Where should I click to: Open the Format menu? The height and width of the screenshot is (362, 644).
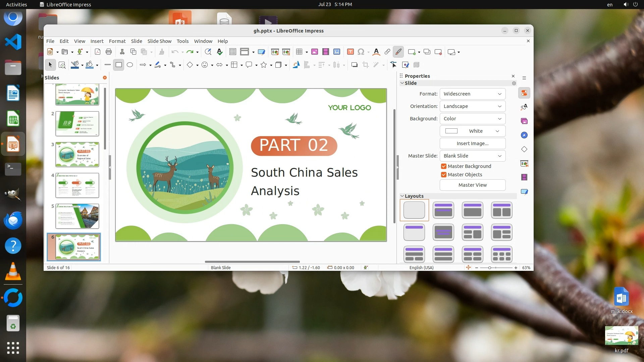pyautogui.click(x=117, y=41)
